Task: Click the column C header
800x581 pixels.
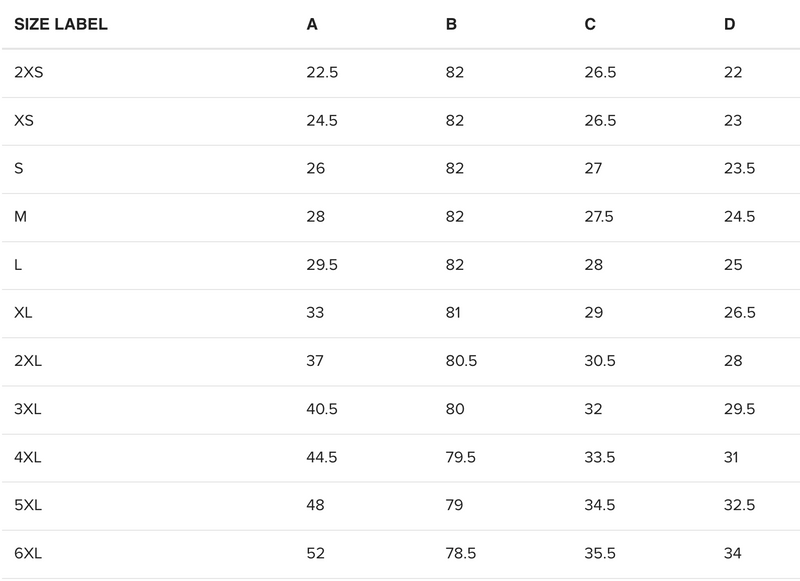Action: tap(590, 25)
